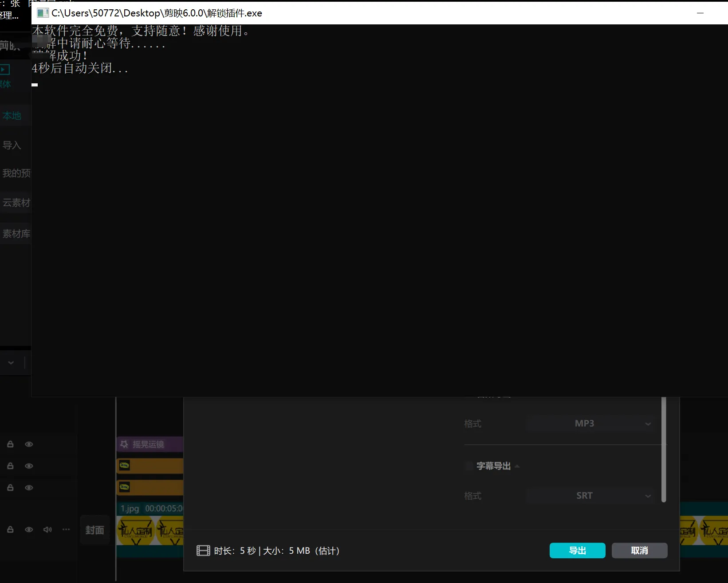This screenshot has width=728, height=583.
Task: Select the 本地 tab in the sidebar
Action: (x=12, y=116)
